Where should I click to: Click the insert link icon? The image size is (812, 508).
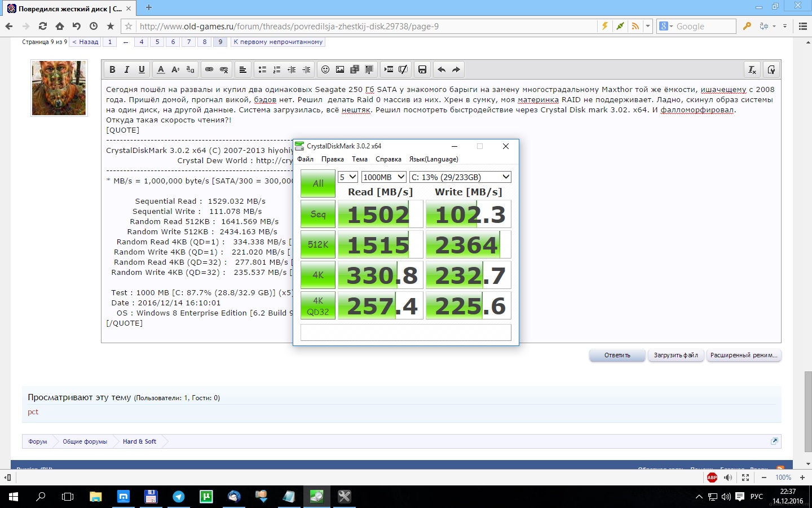(x=209, y=69)
